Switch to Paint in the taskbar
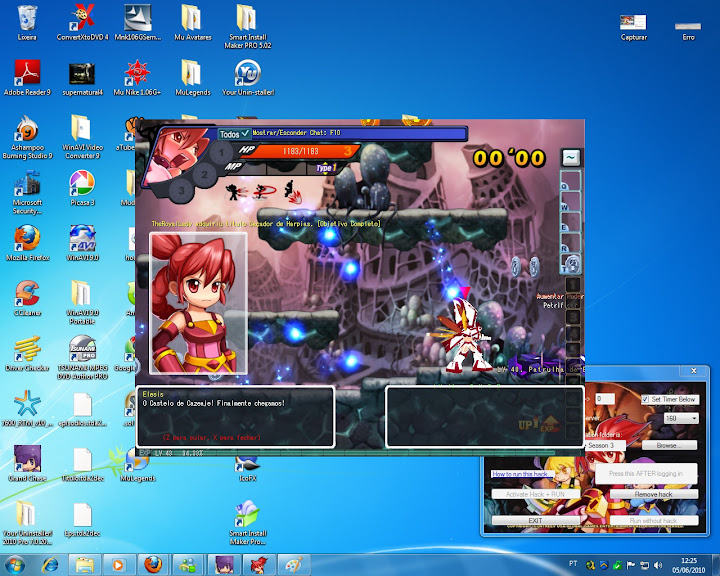Viewport: 720px width, 576px height. [294, 565]
